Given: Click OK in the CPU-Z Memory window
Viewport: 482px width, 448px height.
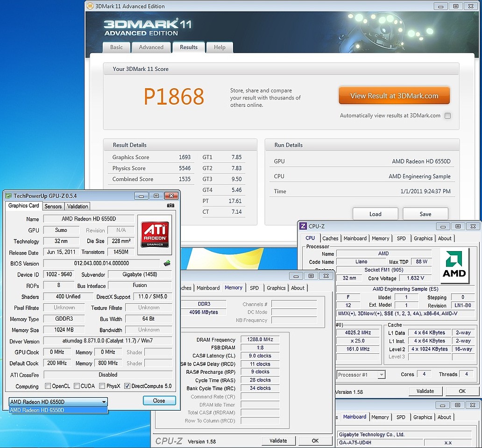Looking at the screenshot, I should click(315, 441).
